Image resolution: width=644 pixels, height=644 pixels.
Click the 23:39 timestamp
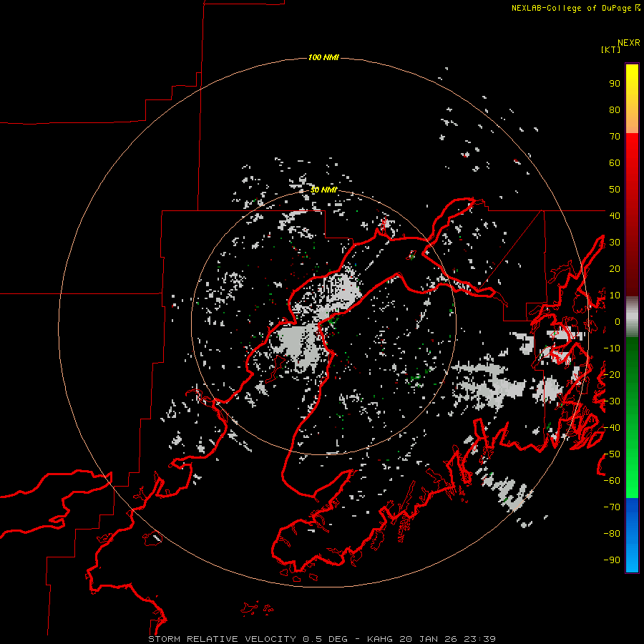pyautogui.click(x=479, y=639)
